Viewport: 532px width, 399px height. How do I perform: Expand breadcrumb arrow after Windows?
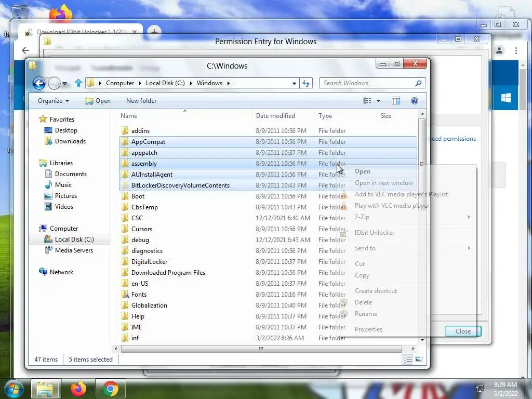(229, 83)
